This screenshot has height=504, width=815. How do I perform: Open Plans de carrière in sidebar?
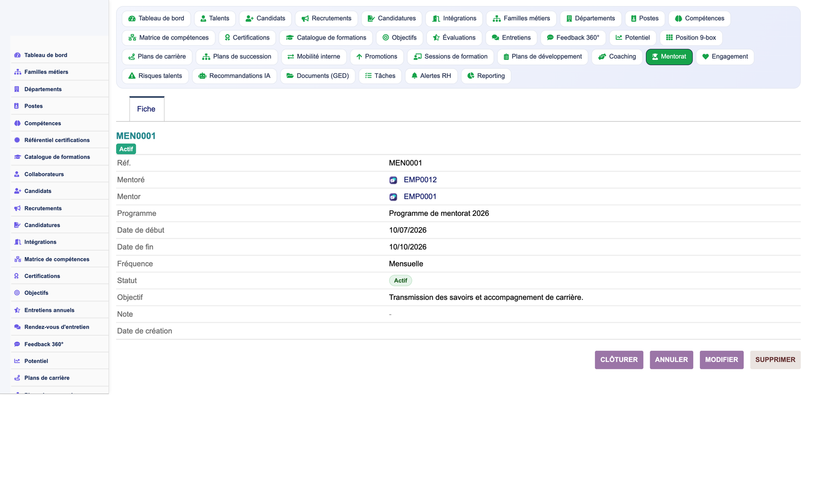point(47,378)
